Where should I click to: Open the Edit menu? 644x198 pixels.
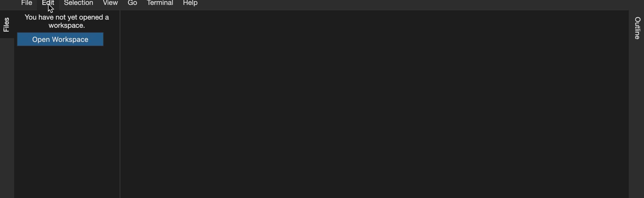click(48, 3)
